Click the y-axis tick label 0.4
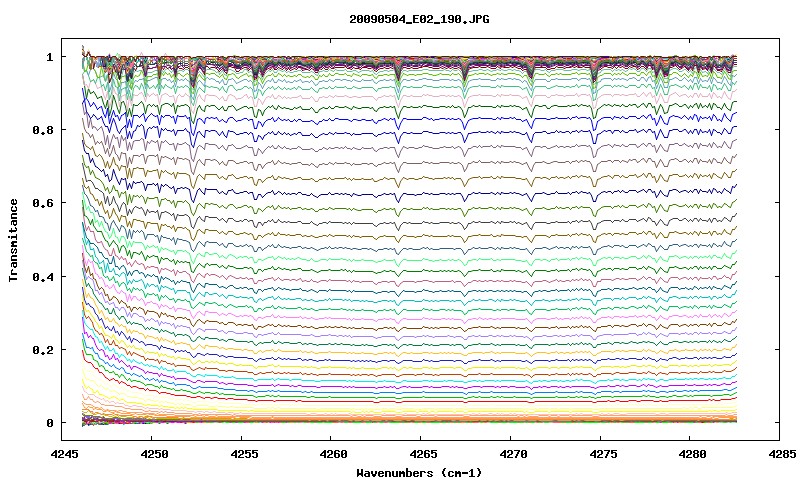Image resolution: width=800 pixels, height=480 pixels. pos(43,277)
